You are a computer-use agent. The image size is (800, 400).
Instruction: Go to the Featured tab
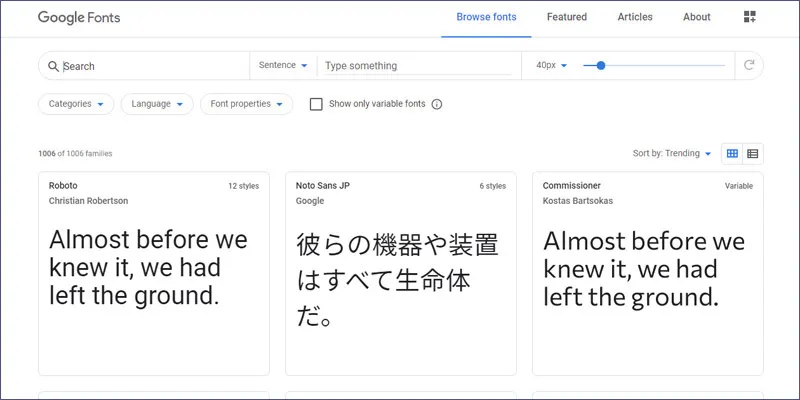(x=567, y=17)
